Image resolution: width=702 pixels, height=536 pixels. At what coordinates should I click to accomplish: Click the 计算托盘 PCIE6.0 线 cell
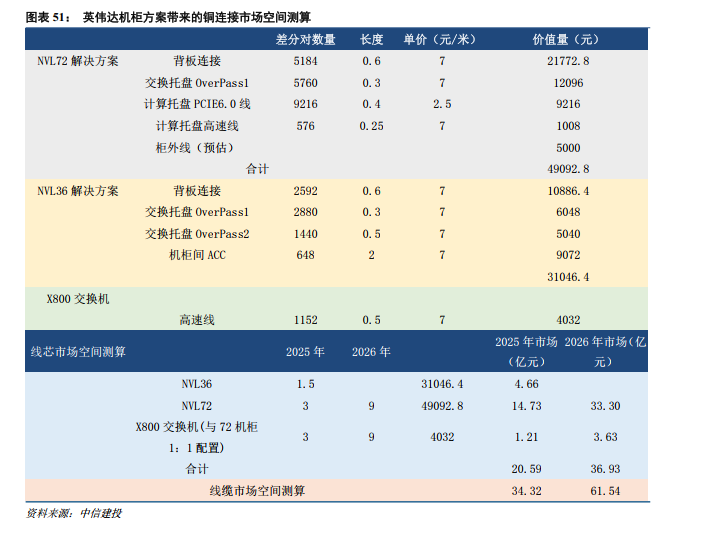pyautogui.click(x=197, y=104)
